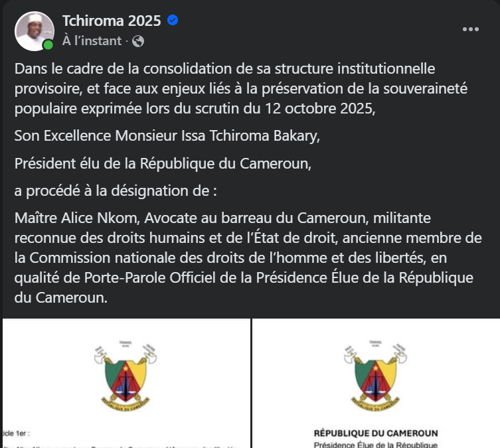Click the globe public audience icon
Viewport: 500px width, 448px height.
click(138, 41)
